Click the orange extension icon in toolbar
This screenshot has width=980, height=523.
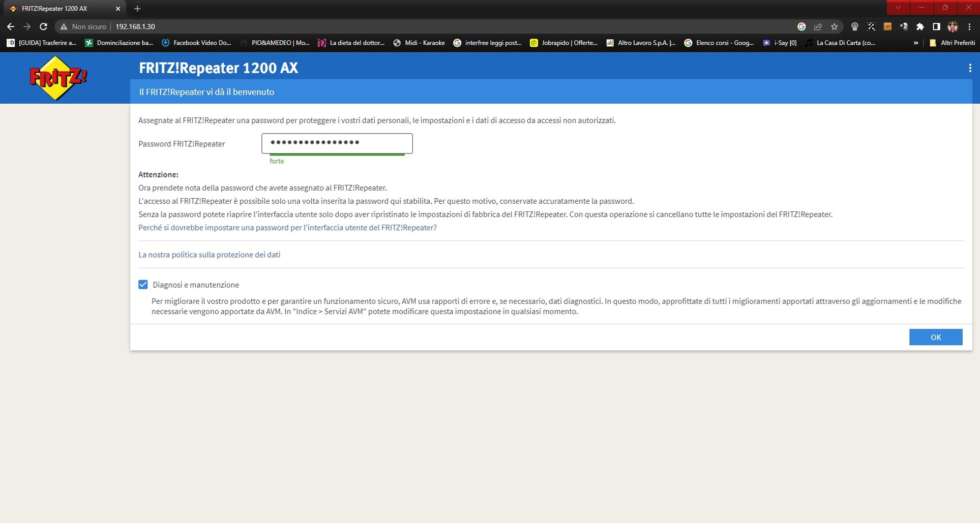pyautogui.click(x=887, y=26)
